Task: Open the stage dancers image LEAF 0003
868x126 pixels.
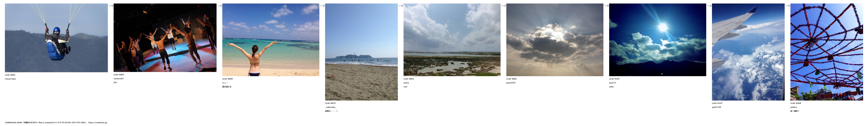Action: tap(165, 38)
